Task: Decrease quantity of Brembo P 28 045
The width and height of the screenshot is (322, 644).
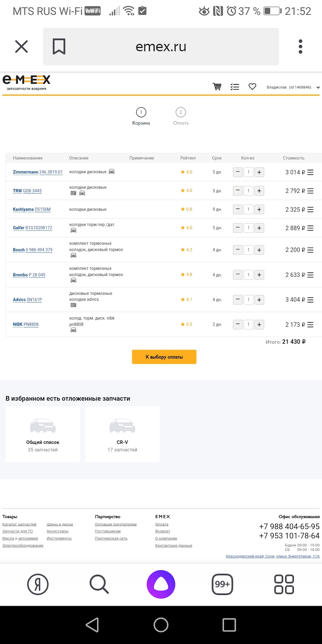Action: pyautogui.click(x=238, y=275)
